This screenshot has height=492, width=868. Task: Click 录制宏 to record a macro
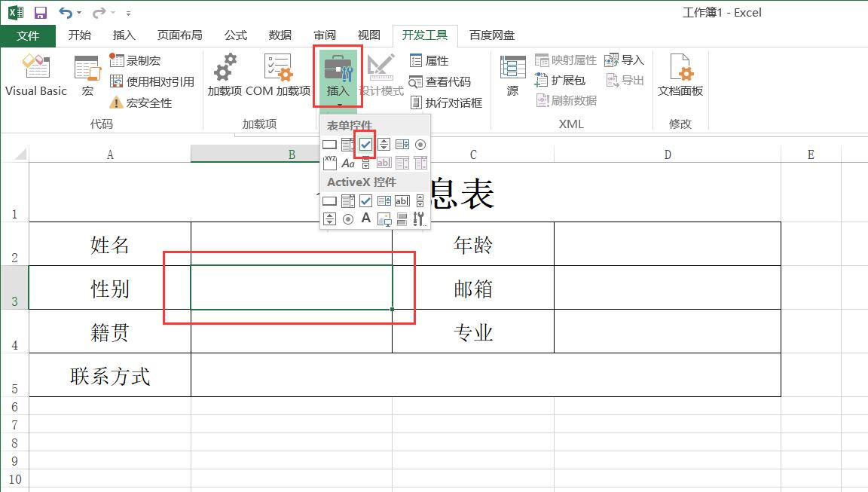[x=135, y=60]
